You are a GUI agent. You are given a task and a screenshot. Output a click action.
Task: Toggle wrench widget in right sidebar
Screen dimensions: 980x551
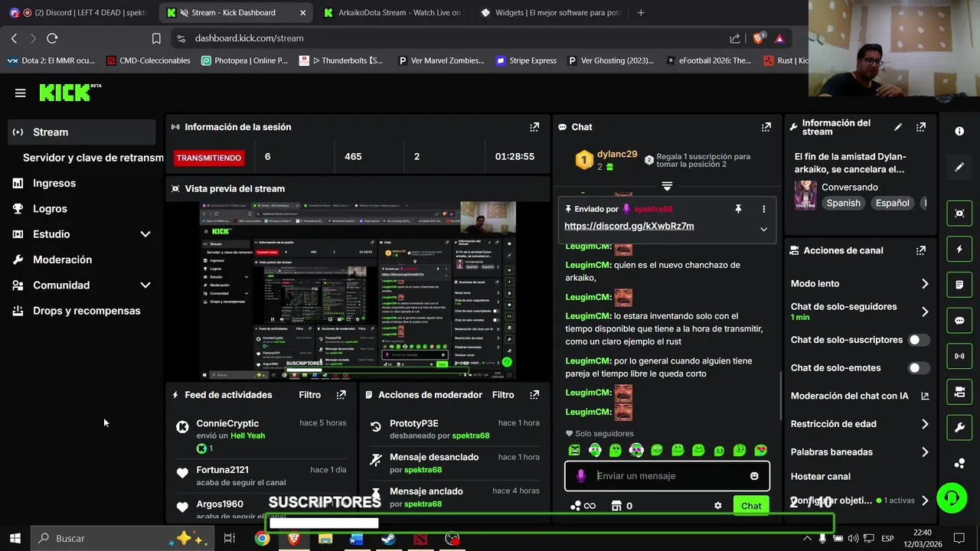click(x=959, y=427)
